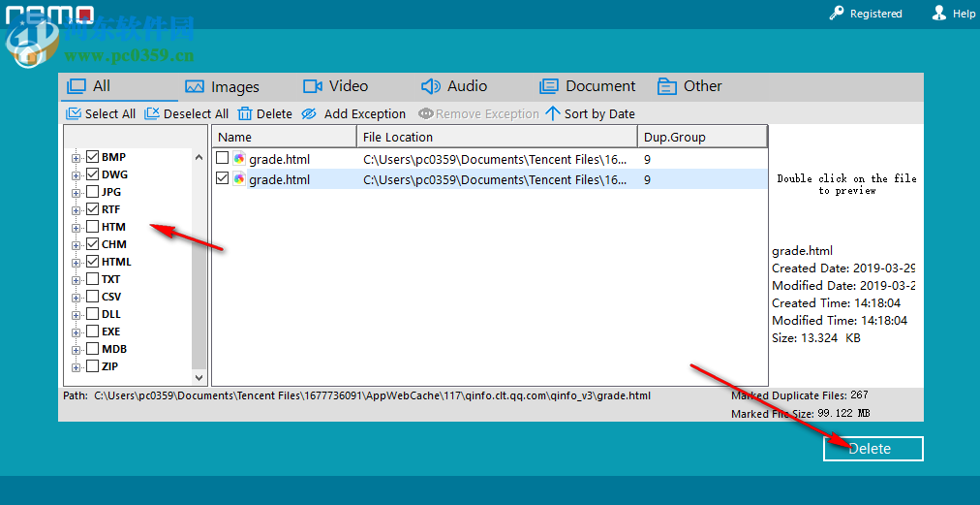Screen dimensions: 980x505
Task: Uncheck the CHM file type checkbox
Action: pyautogui.click(x=92, y=244)
